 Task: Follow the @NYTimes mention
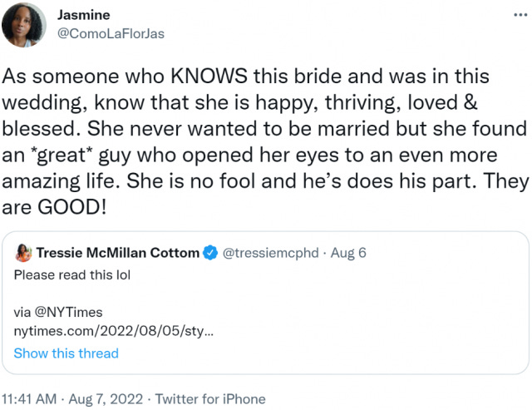(x=68, y=312)
